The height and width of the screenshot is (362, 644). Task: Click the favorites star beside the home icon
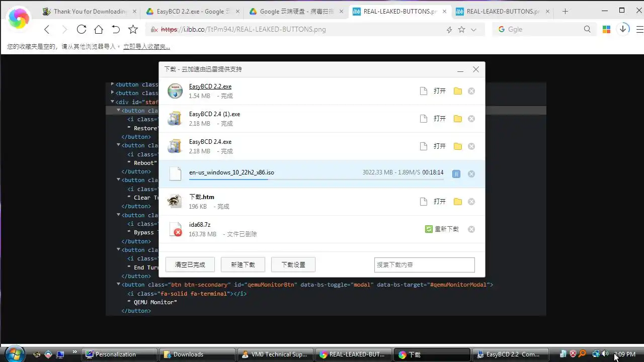click(133, 30)
